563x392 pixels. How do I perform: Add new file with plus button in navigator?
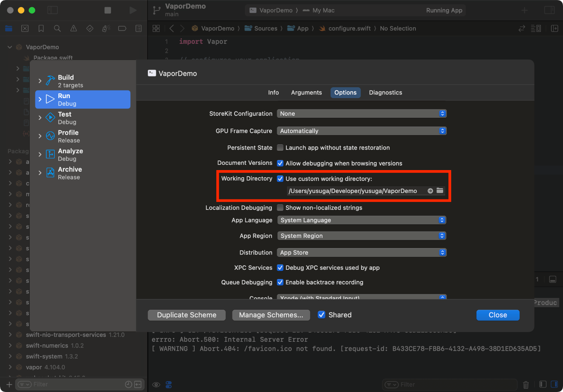9,385
